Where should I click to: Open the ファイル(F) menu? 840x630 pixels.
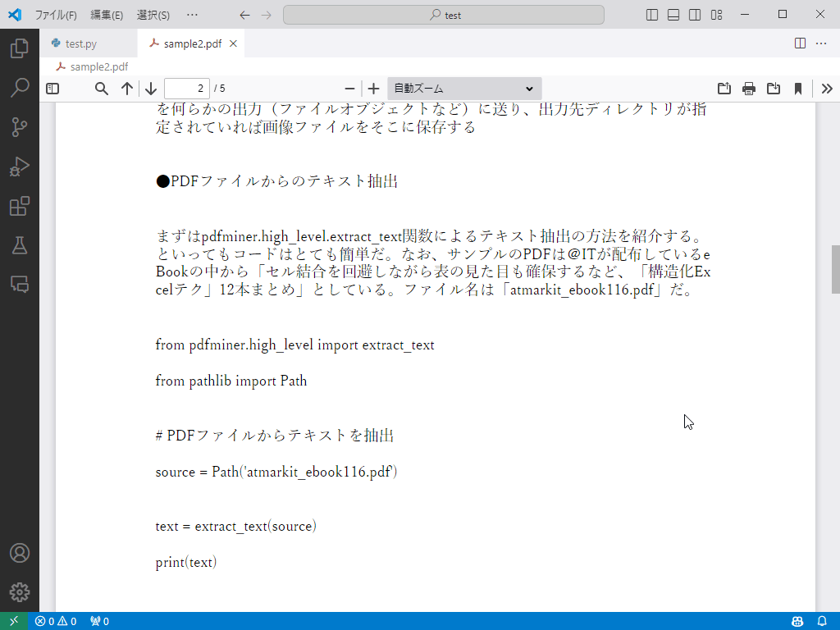(x=56, y=15)
